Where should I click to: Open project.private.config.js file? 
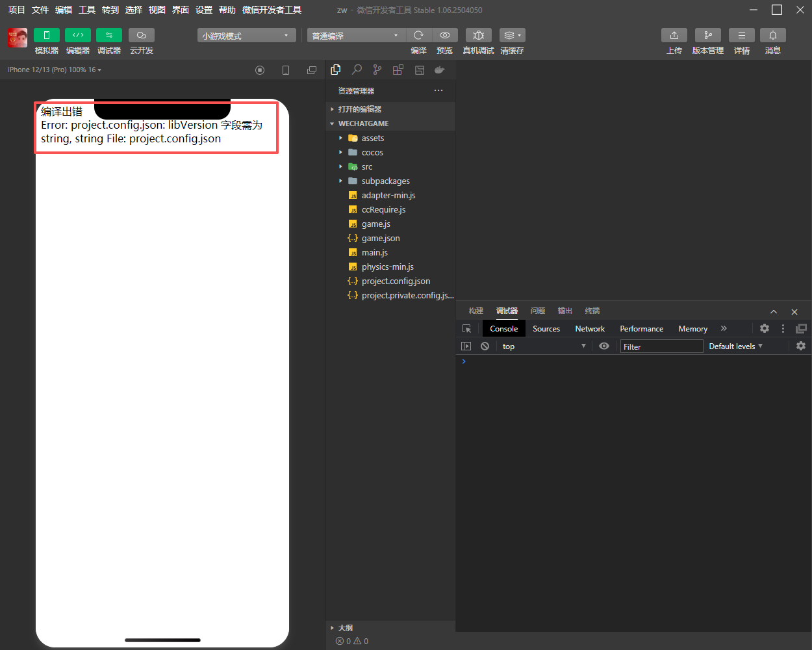390,295
